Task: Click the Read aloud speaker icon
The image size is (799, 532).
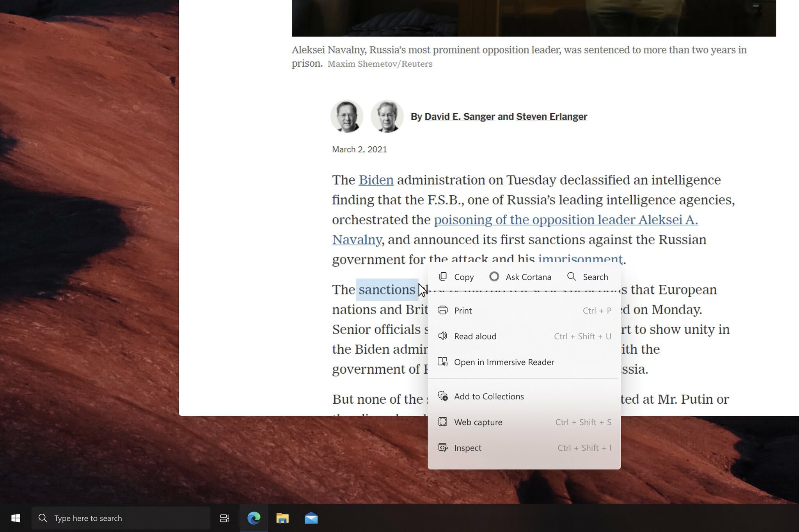Action: (x=443, y=336)
